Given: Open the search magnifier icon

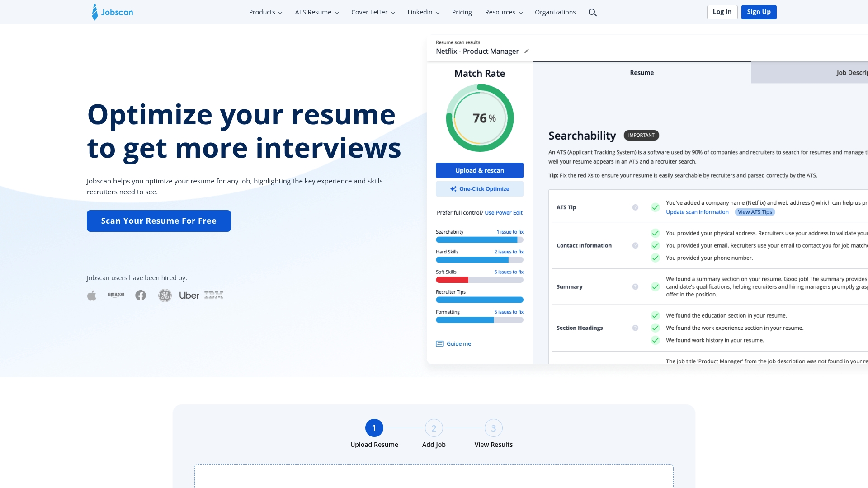Looking at the screenshot, I should point(592,12).
